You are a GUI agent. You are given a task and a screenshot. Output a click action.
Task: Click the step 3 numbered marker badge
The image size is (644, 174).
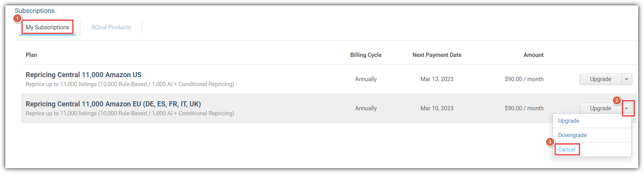click(551, 142)
